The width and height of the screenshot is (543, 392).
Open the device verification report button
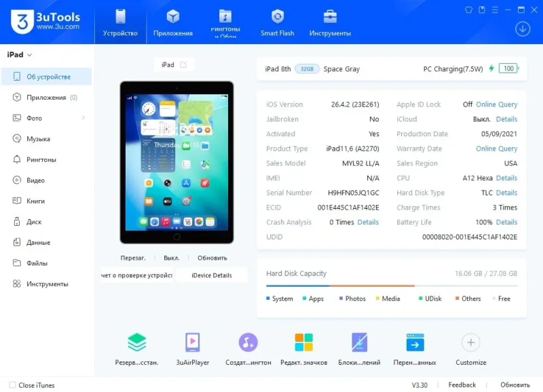pyautogui.click(x=137, y=275)
